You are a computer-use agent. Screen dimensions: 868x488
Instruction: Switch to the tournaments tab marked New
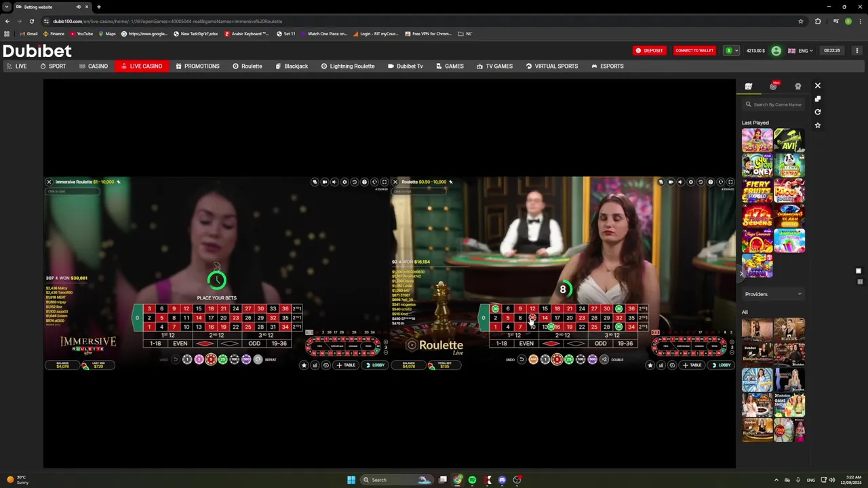click(x=774, y=86)
